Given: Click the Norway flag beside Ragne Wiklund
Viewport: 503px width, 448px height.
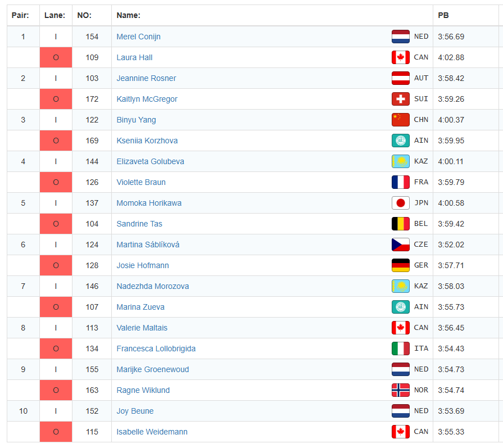Looking at the screenshot, I should click(400, 390).
